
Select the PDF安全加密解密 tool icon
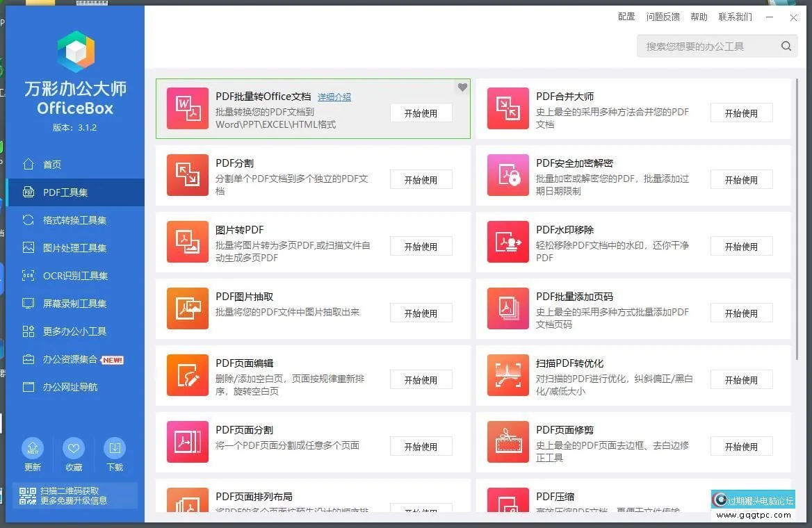tap(507, 175)
